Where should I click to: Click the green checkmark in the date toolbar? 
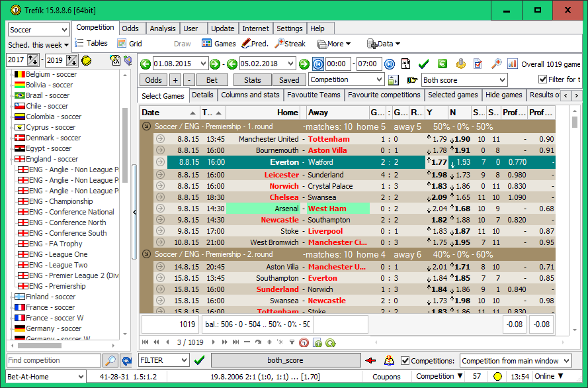424,64
